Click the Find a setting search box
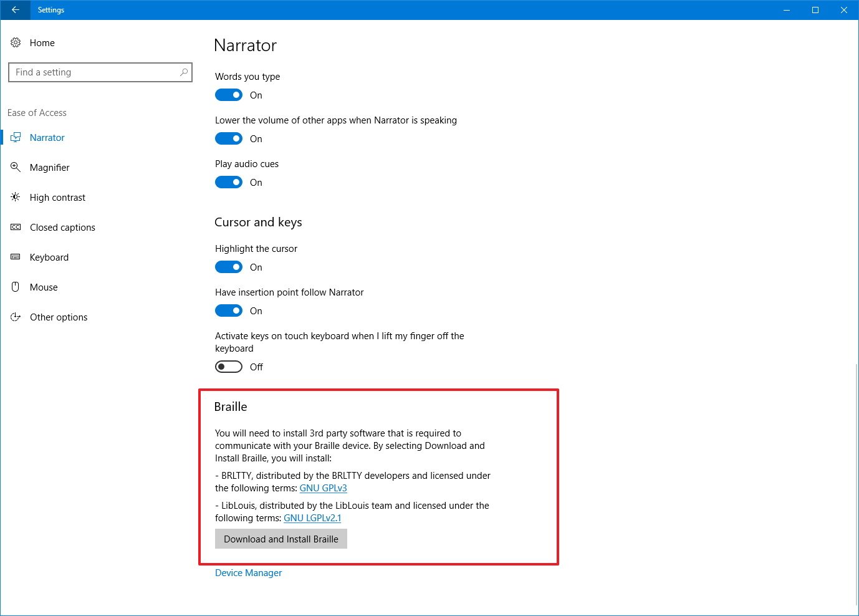859x616 pixels. tap(100, 72)
